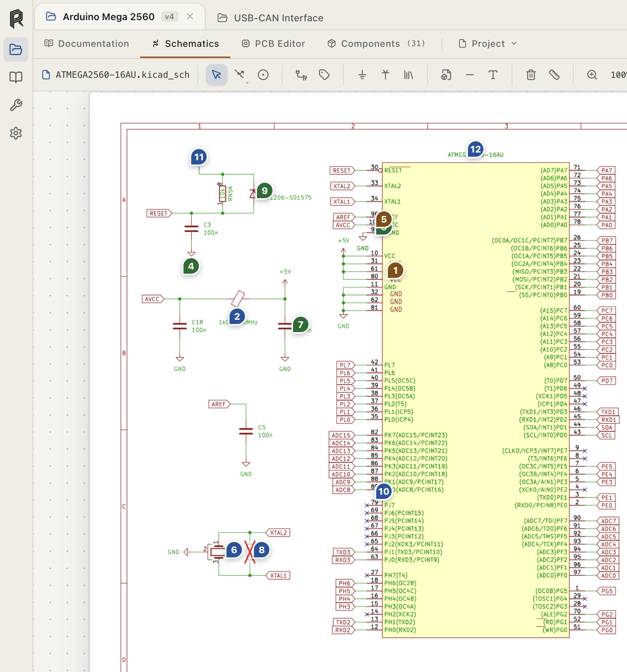The height and width of the screenshot is (672, 627).
Task: Click the ferrite bead on AVCC line
Action: tap(238, 298)
